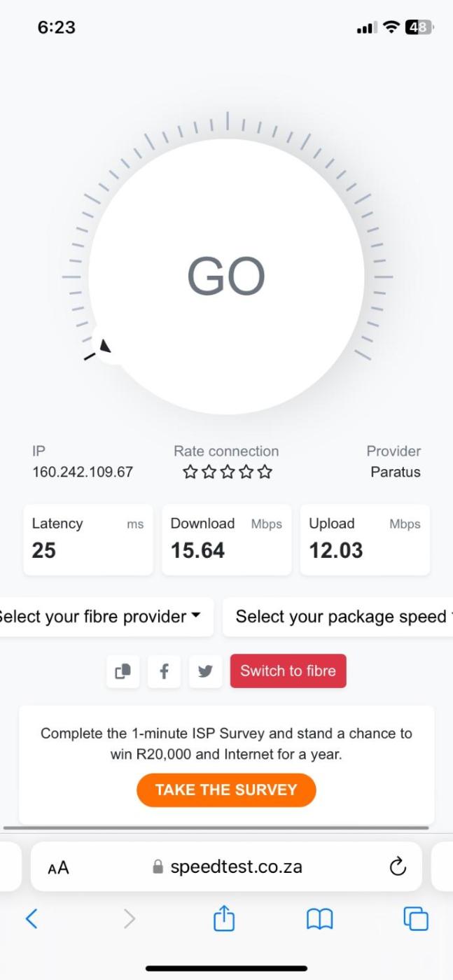Share results via Twitter icon
The height and width of the screenshot is (980, 453).
pyautogui.click(x=205, y=671)
